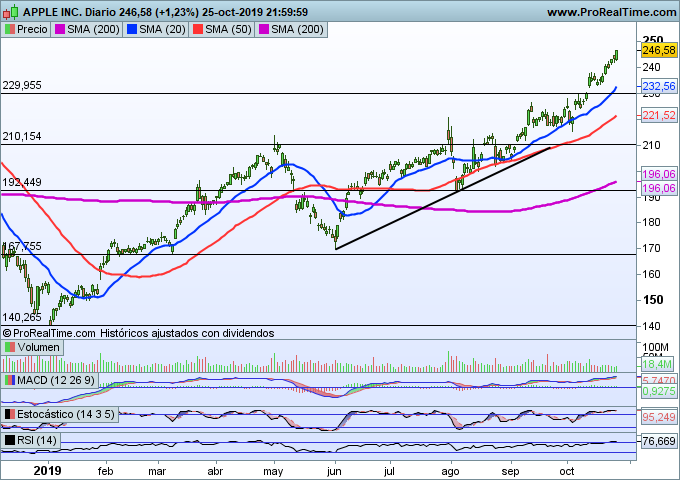Click the sep month label
680x480 pixels.
click(510, 472)
